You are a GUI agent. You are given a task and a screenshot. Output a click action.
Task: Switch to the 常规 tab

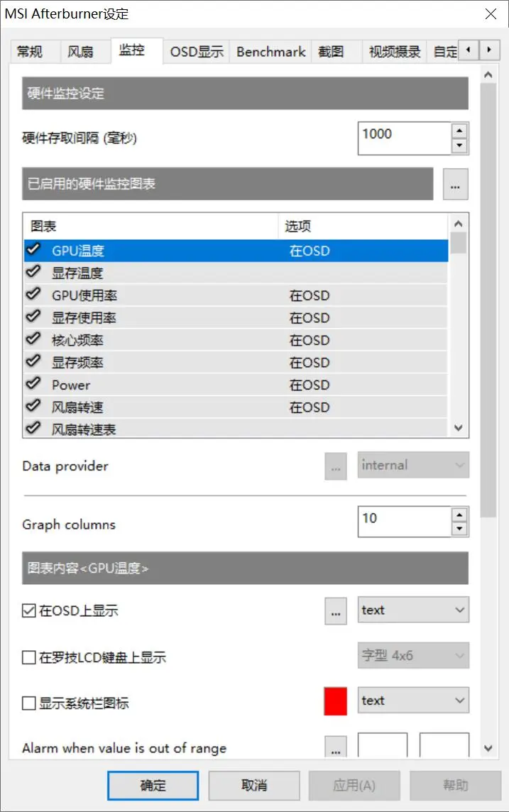click(x=35, y=52)
